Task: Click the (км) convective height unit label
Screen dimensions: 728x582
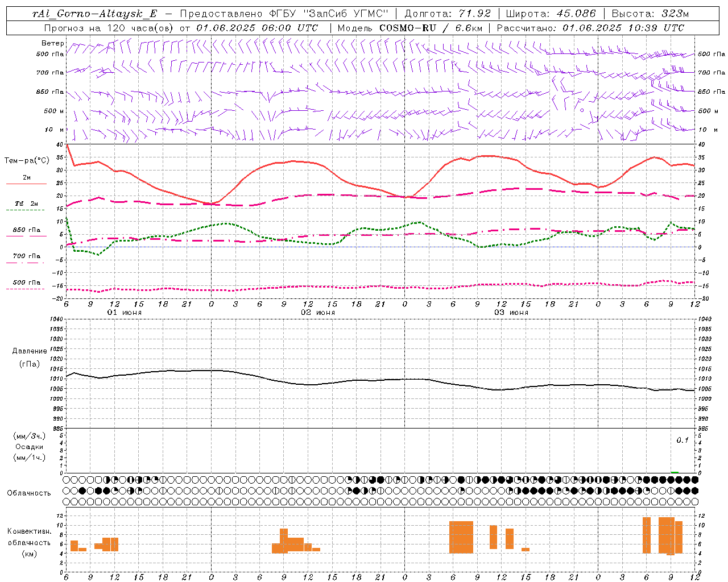Action: [29, 554]
